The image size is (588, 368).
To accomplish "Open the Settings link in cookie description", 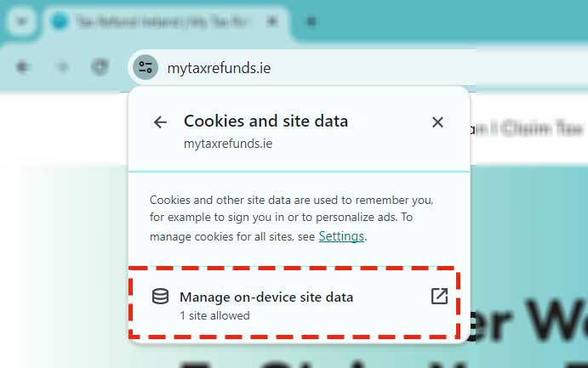I will click(x=341, y=236).
